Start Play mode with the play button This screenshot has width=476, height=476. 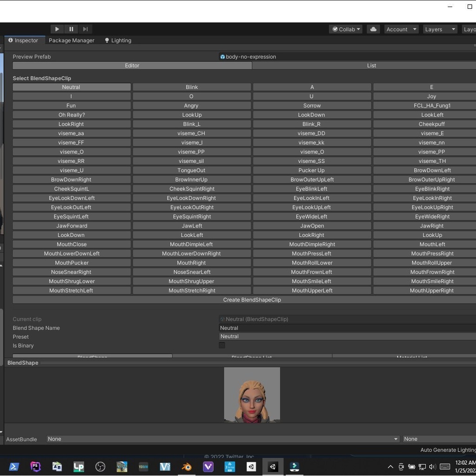pos(57,29)
